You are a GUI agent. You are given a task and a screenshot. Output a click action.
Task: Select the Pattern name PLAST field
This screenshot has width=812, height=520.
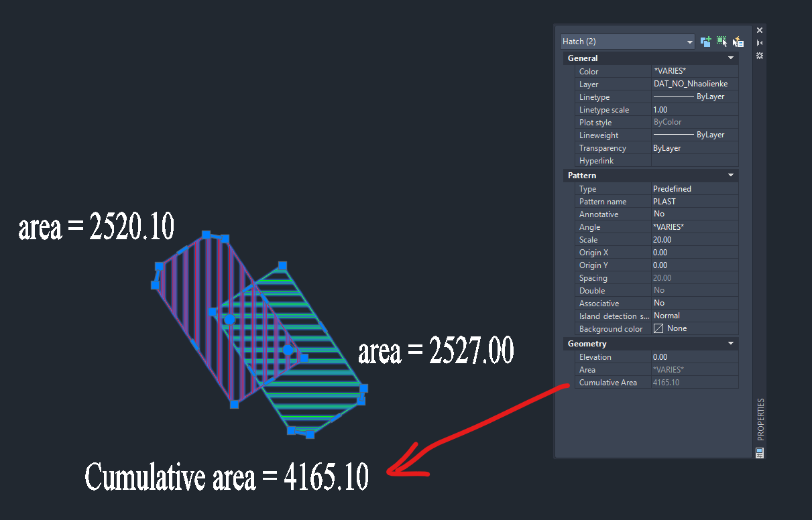(694, 202)
